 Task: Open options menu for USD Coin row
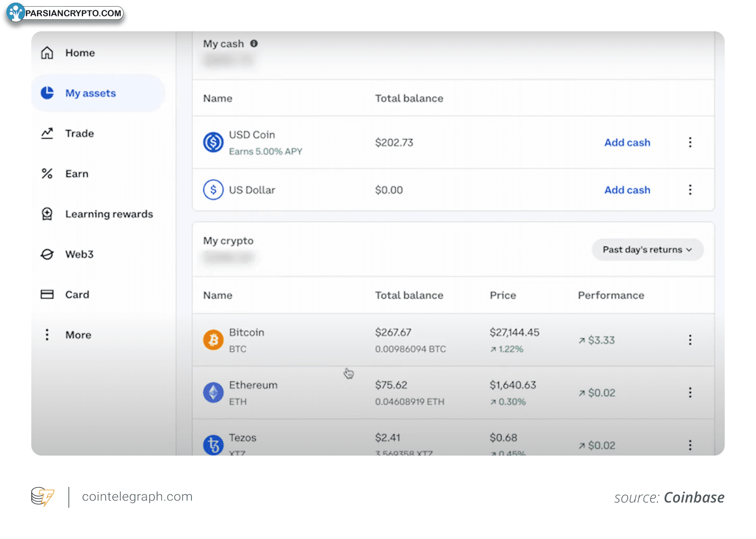click(690, 142)
